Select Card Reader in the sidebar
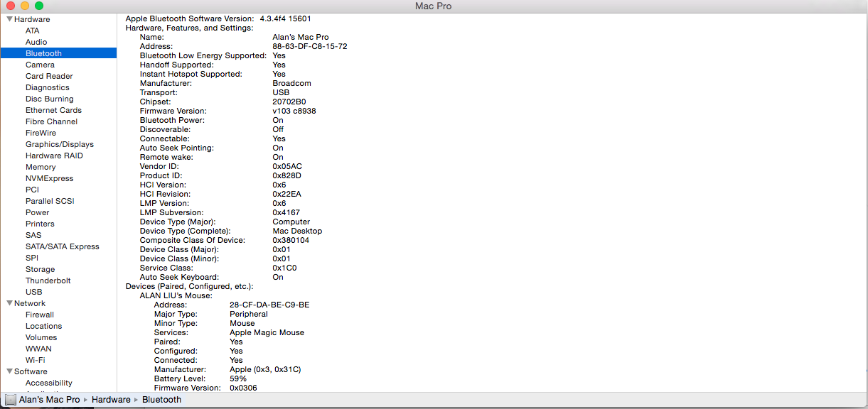This screenshot has height=409, width=868. (49, 76)
